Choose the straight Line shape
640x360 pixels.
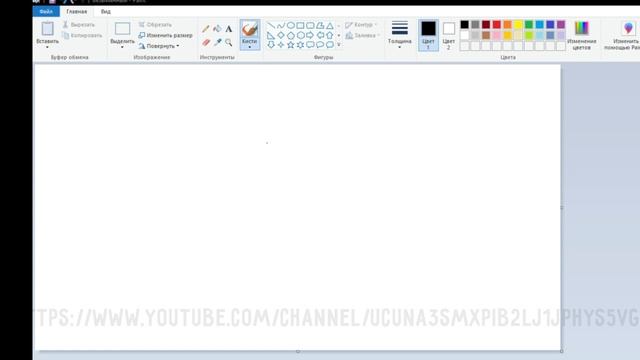coord(271,26)
